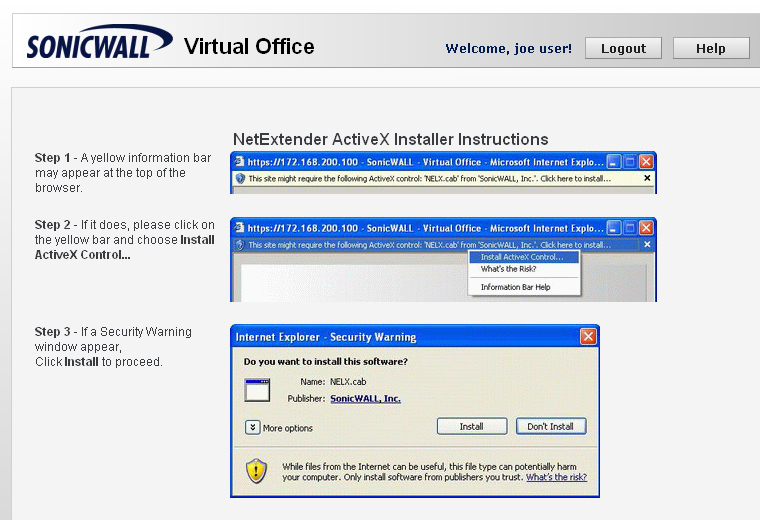Click the Logout button

[x=623, y=48]
